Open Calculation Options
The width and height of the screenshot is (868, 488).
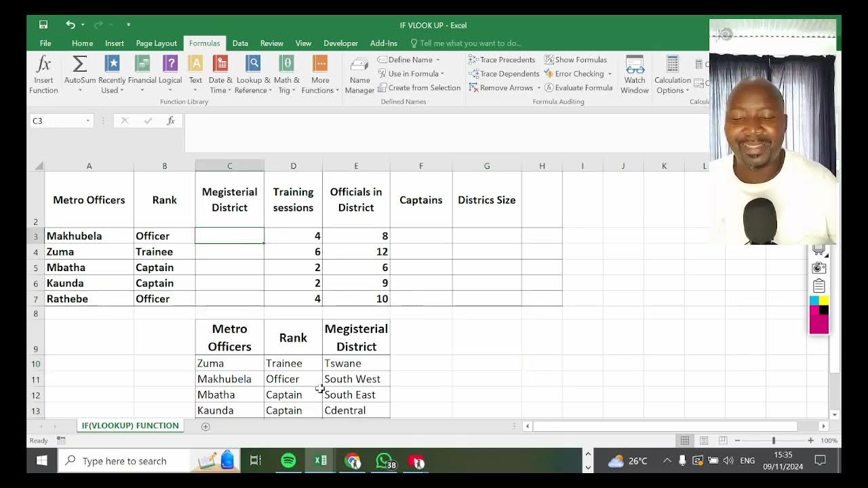[672, 75]
